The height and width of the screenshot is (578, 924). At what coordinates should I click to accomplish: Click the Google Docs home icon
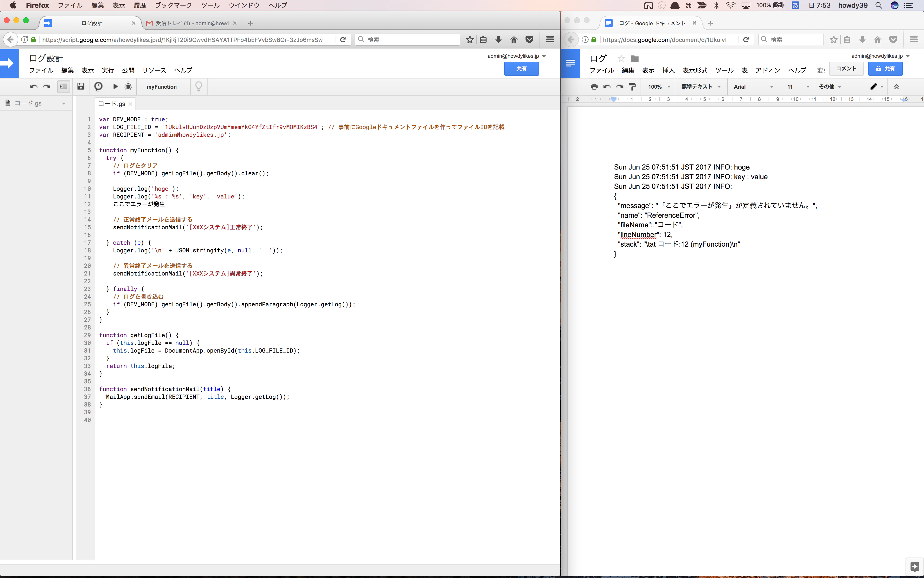click(x=570, y=63)
